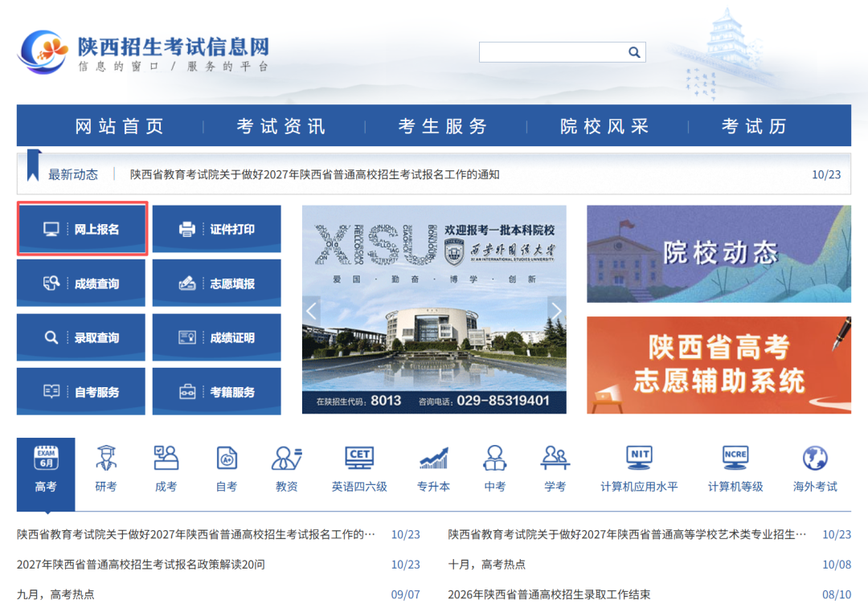Viewport: 868px width, 608px height.
Task: Click the 成绩证明 button
Action: (216, 337)
